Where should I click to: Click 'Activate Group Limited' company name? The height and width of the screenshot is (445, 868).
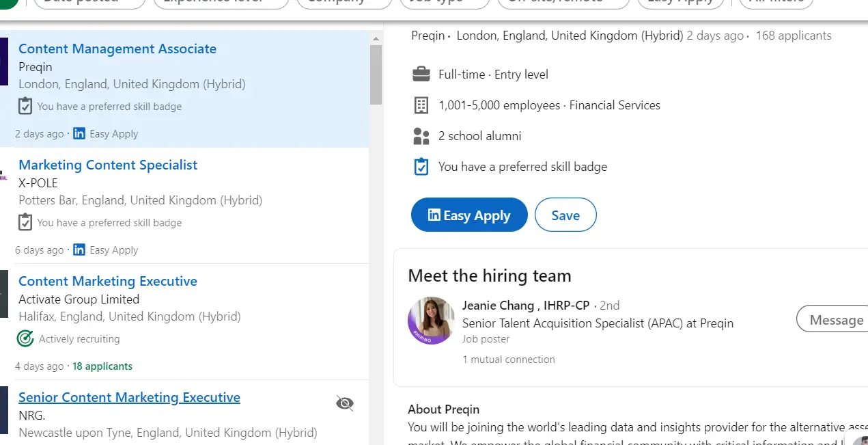coord(79,299)
